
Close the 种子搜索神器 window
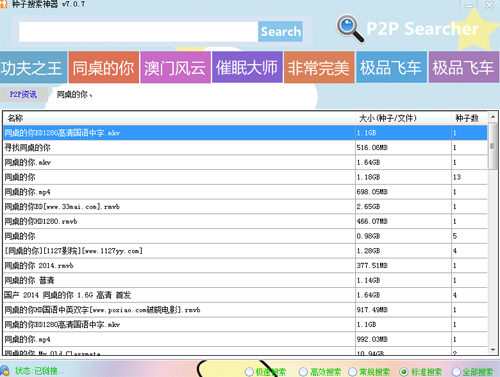489,5
